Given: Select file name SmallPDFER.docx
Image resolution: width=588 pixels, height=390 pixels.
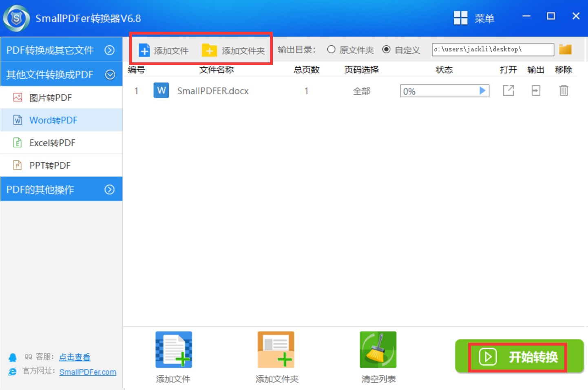Looking at the screenshot, I should [x=213, y=91].
